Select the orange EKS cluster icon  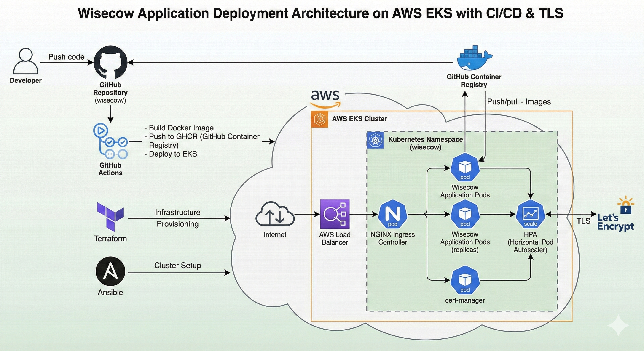[319, 119]
